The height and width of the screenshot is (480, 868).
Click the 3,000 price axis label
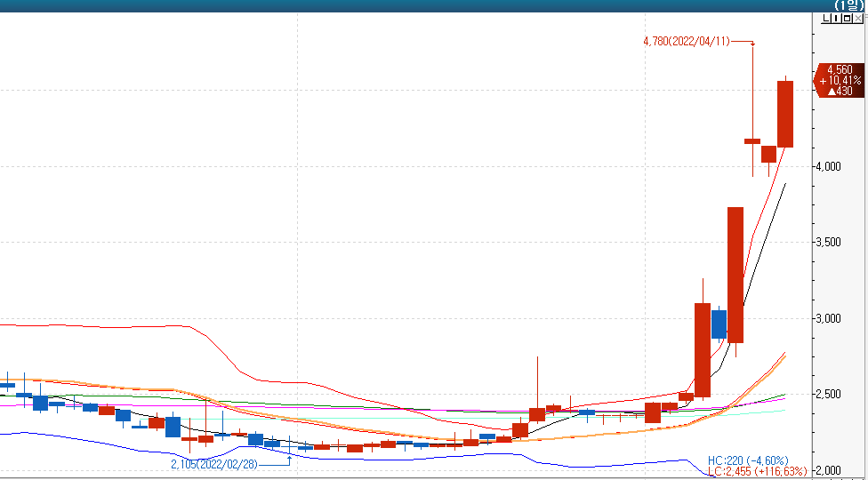pos(831,318)
